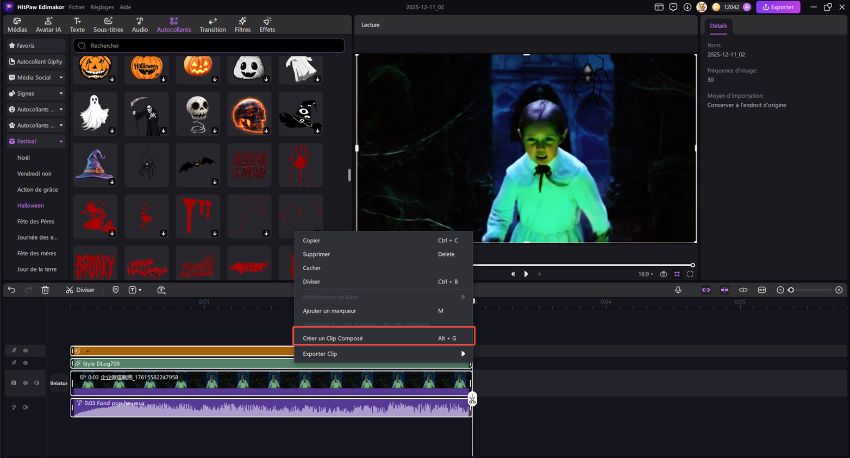Play the preview video

click(x=526, y=274)
